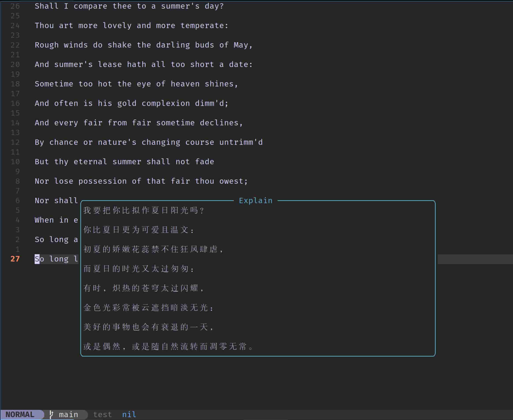
Task: Click the line 'Nor lose possession of that fair'
Action: [141, 181]
